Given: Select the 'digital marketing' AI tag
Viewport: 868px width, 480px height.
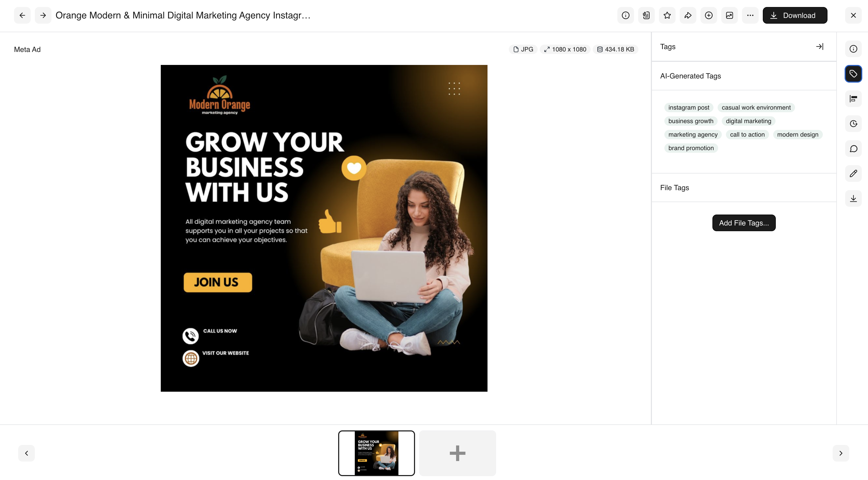Looking at the screenshot, I should tap(748, 121).
